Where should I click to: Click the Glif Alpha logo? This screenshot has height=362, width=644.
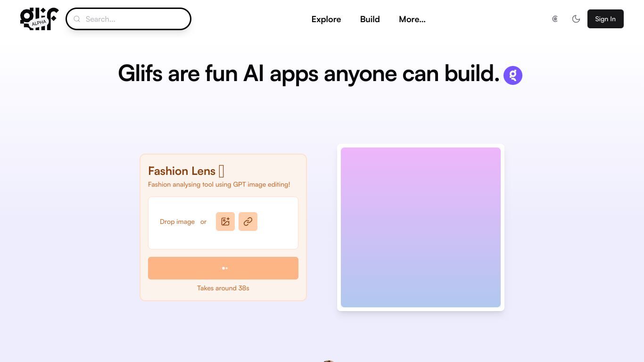pyautogui.click(x=40, y=19)
